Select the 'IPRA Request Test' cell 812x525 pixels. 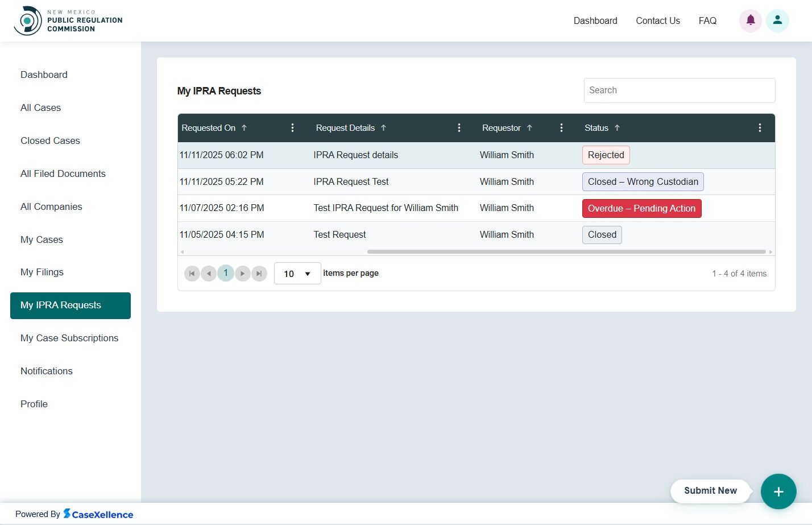pyautogui.click(x=351, y=181)
